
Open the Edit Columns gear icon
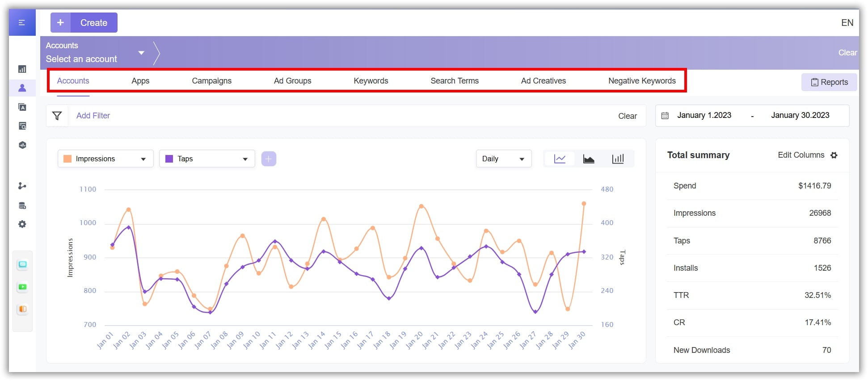[834, 155]
